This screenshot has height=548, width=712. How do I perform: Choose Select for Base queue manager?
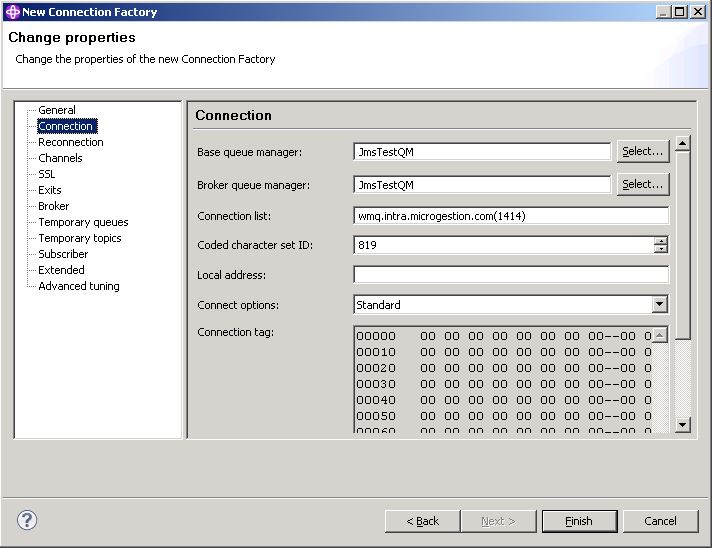pyautogui.click(x=643, y=151)
